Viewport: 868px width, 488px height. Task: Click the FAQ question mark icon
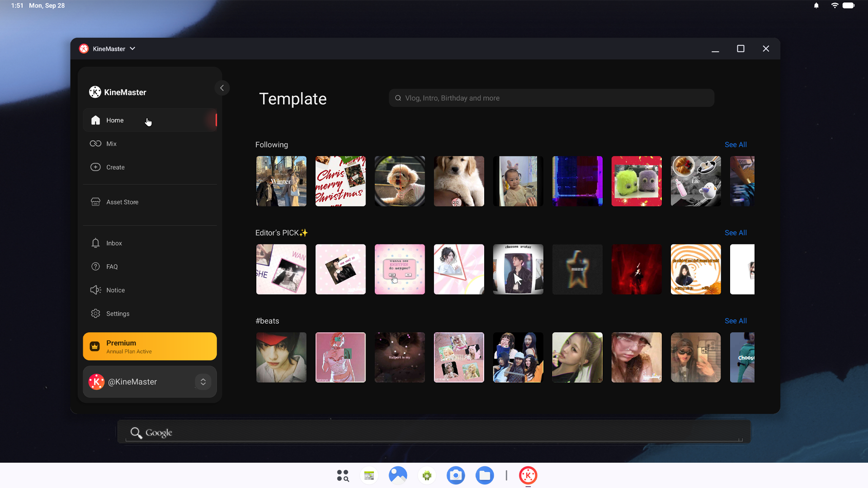(95, 267)
